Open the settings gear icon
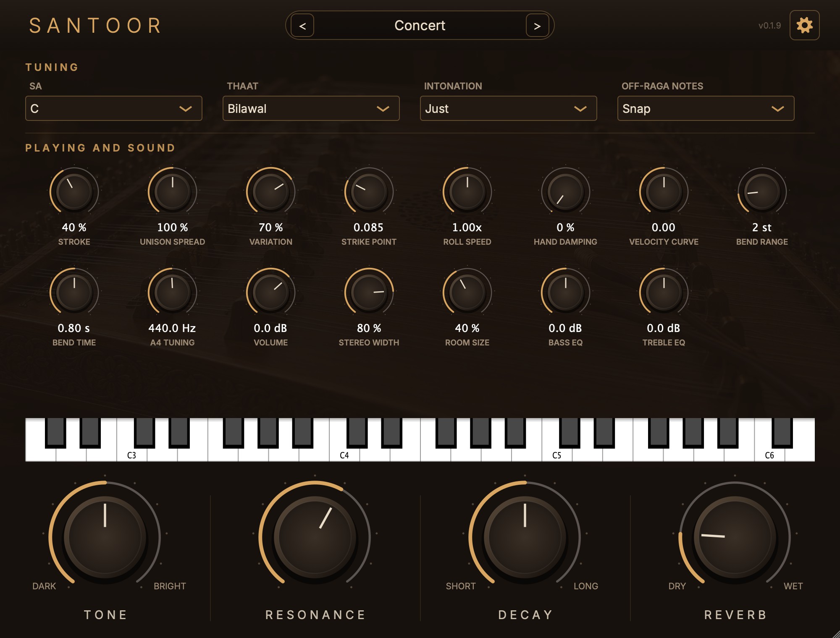 click(x=804, y=25)
